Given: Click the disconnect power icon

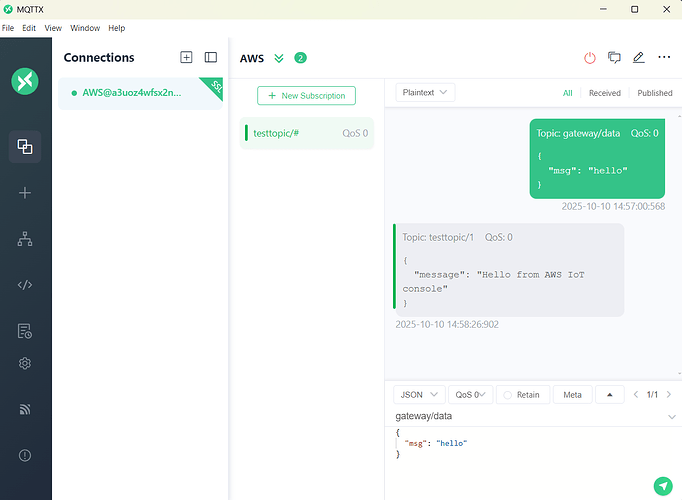Looking at the screenshot, I should pyautogui.click(x=589, y=58).
